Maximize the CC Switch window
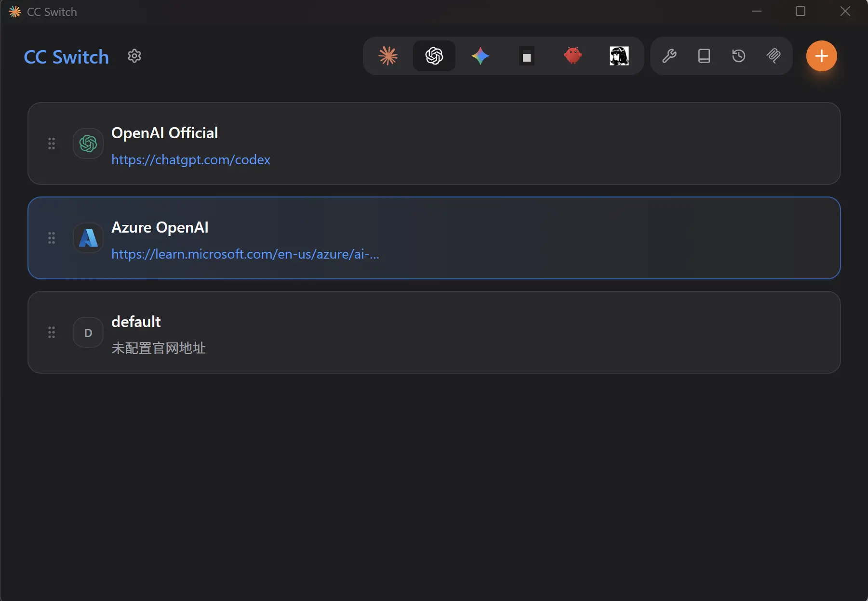The width and height of the screenshot is (868, 601). (801, 11)
